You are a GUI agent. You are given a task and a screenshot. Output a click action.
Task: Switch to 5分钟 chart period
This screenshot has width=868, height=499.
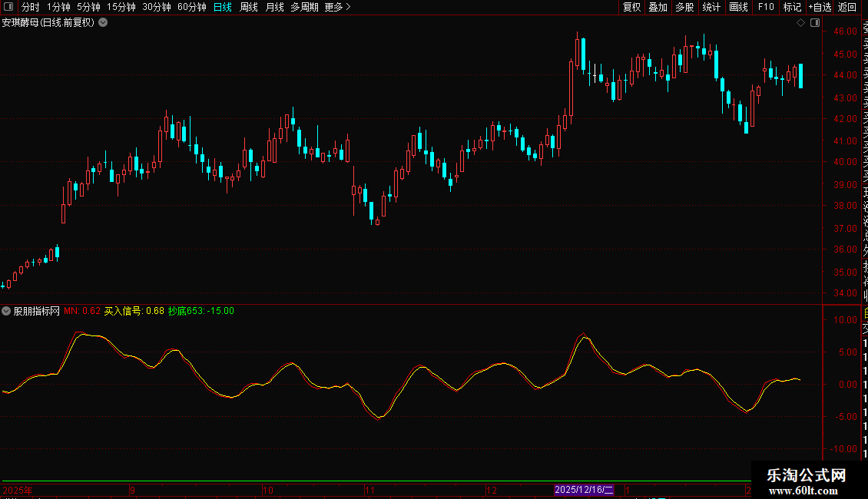click(x=88, y=8)
